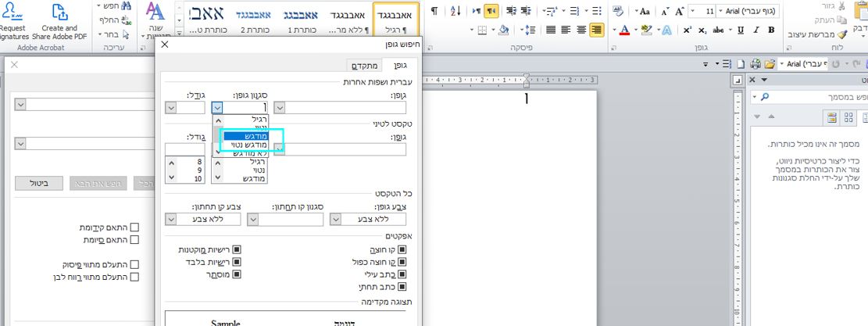
Task: Open the בחר (Select) menu button
Action: pyautogui.click(x=113, y=34)
